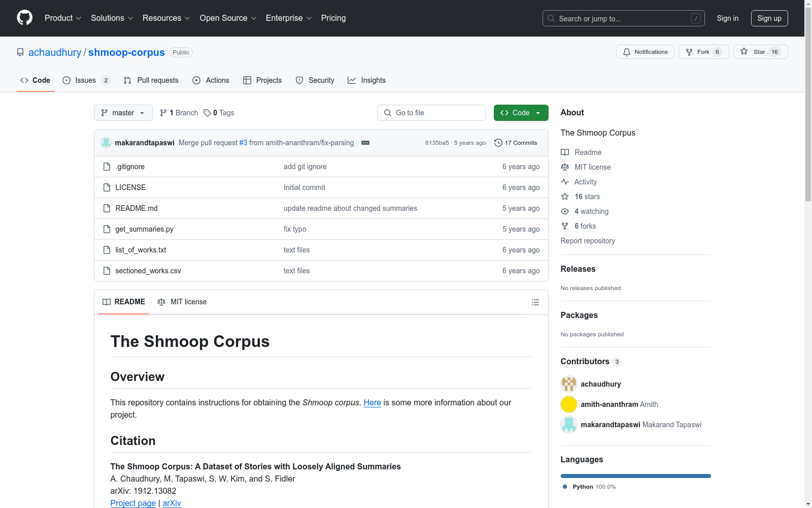Viewport: 812px width, 508px height.
Task: Expand the Enterprise menu
Action: click(289, 18)
